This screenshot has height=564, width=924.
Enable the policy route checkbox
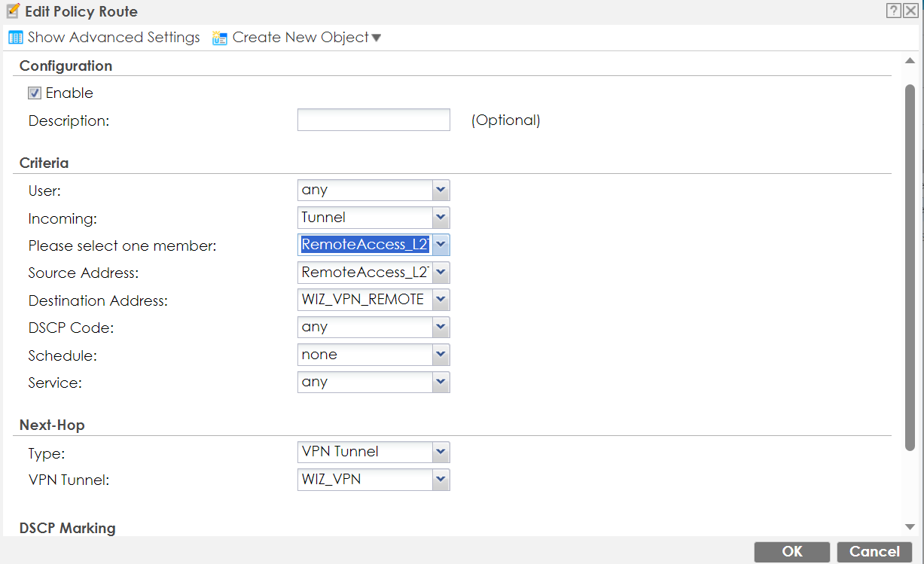[x=34, y=92]
